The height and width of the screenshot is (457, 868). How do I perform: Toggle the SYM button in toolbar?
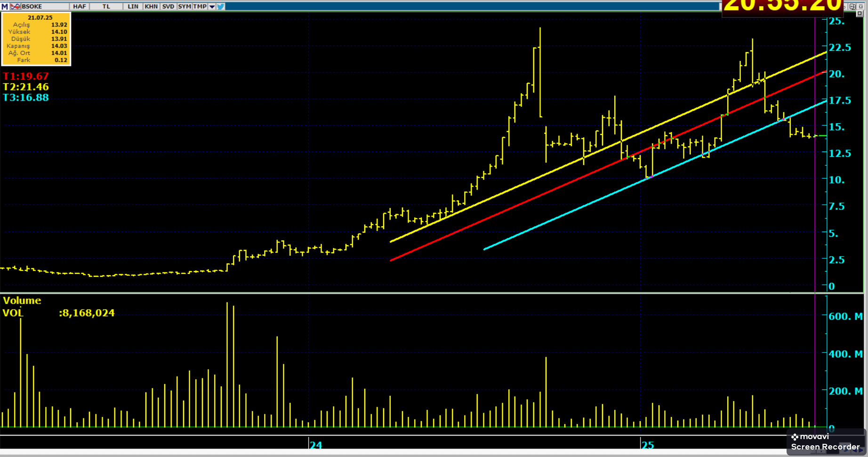(x=185, y=7)
